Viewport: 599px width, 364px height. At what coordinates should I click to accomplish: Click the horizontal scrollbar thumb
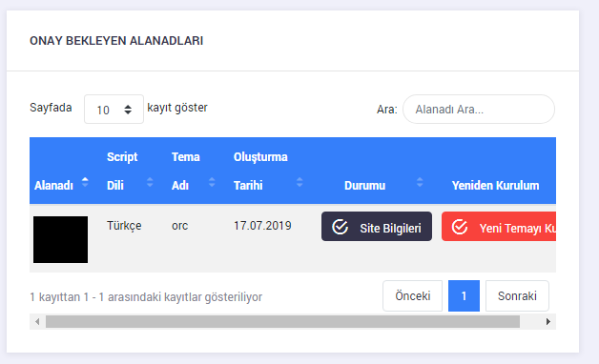pyautogui.click(x=282, y=322)
